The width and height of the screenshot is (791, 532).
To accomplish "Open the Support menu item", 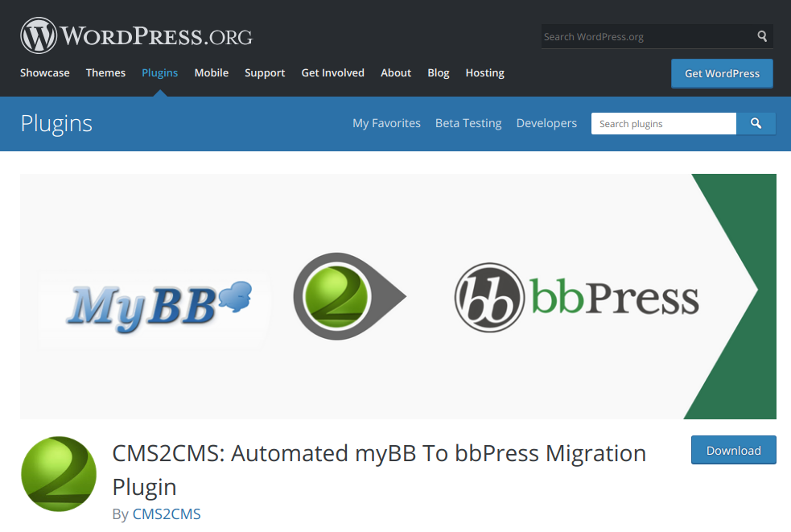I will click(x=265, y=72).
